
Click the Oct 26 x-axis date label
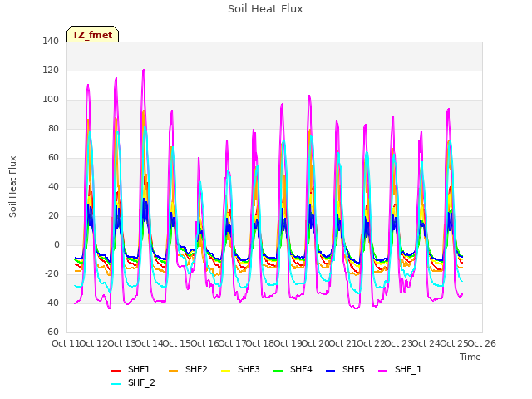[482, 343]
